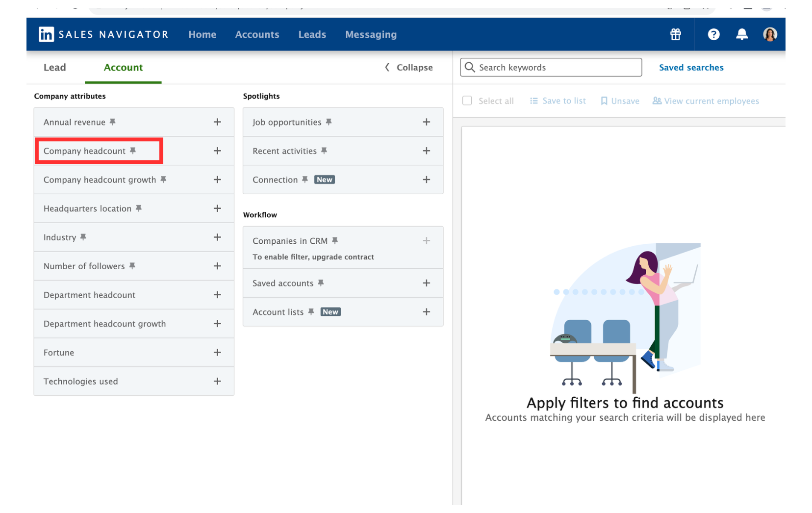Expand the Headquarters location filter

click(217, 208)
